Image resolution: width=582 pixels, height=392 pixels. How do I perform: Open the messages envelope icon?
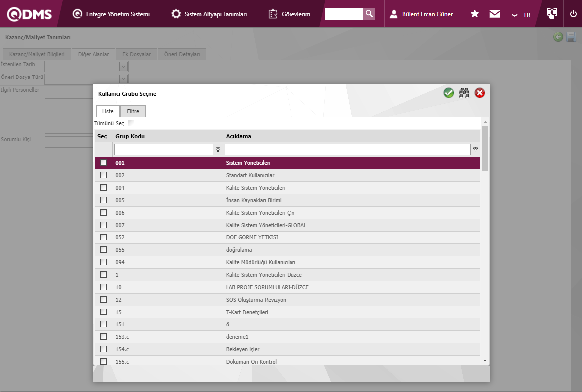pos(495,14)
